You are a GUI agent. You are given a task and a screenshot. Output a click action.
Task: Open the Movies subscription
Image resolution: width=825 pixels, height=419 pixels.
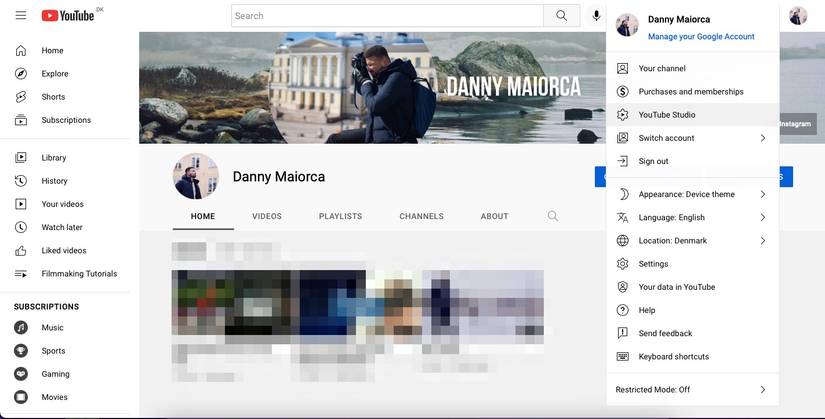tap(65, 397)
